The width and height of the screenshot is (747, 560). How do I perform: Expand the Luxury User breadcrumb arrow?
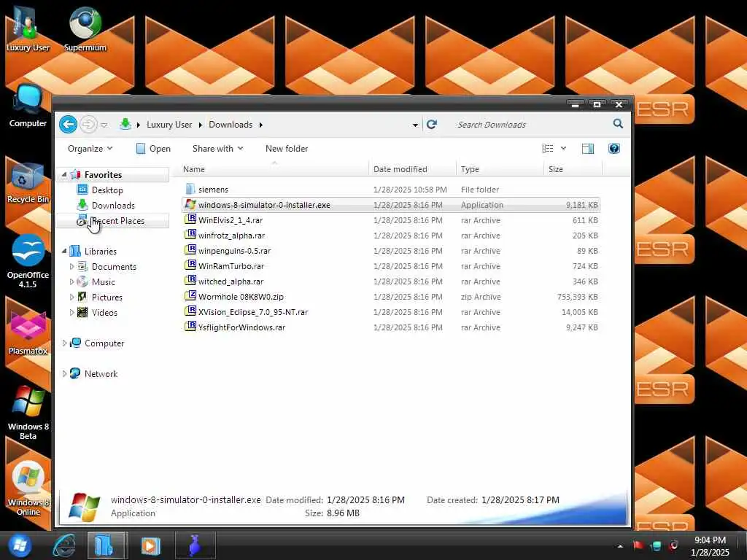click(x=201, y=125)
